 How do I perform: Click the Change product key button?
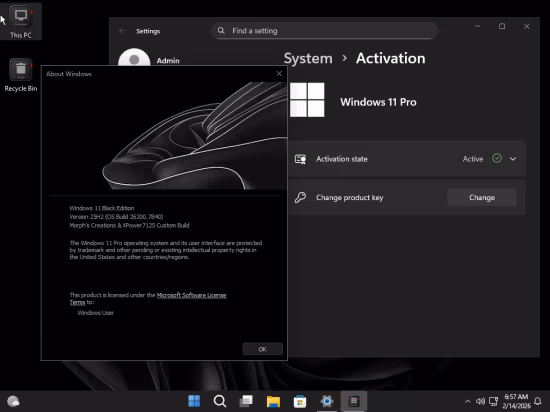pyautogui.click(x=482, y=197)
